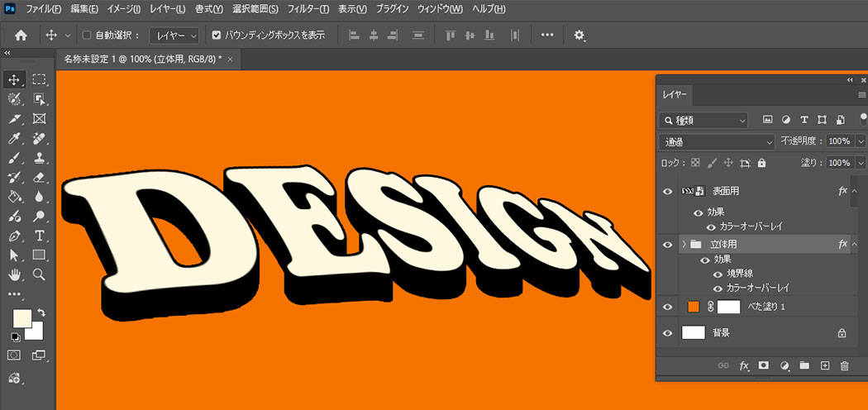This screenshot has height=410, width=868.
Task: Hide the 背景 layer with eye icon
Action: (x=668, y=332)
